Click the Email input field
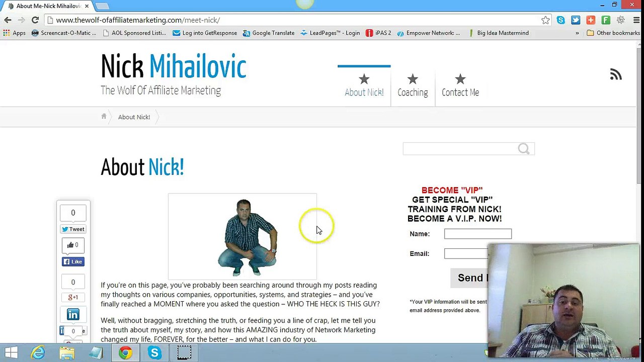This screenshot has height=362, width=644. tap(466, 253)
